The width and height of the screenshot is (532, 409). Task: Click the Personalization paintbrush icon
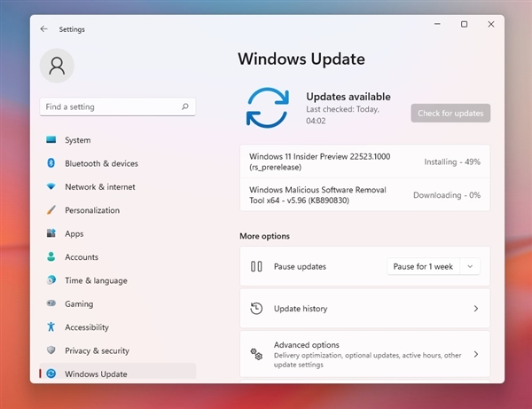pyautogui.click(x=51, y=210)
